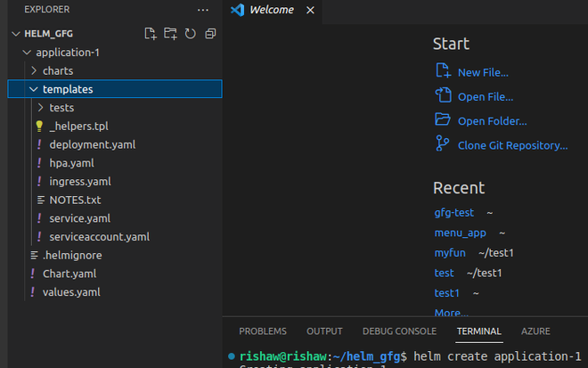Close the Welcome tab

(310, 10)
